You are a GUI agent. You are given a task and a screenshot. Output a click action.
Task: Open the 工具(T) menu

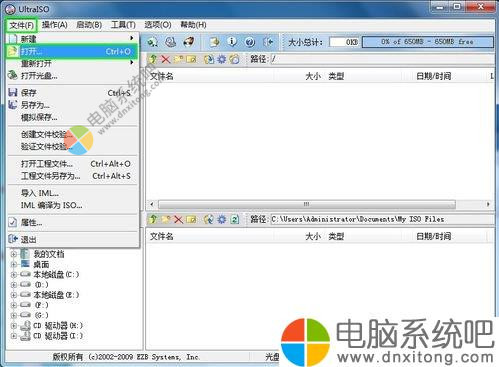tap(123, 25)
